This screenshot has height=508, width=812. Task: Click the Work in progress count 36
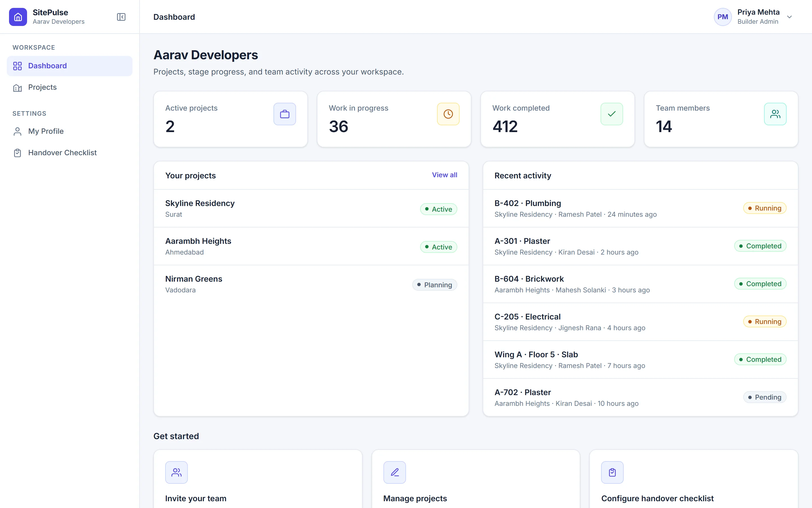[x=339, y=127]
